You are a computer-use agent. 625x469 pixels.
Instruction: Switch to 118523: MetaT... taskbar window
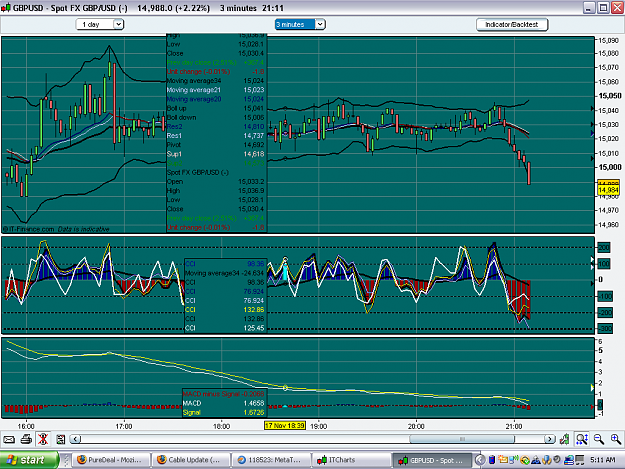point(271,460)
